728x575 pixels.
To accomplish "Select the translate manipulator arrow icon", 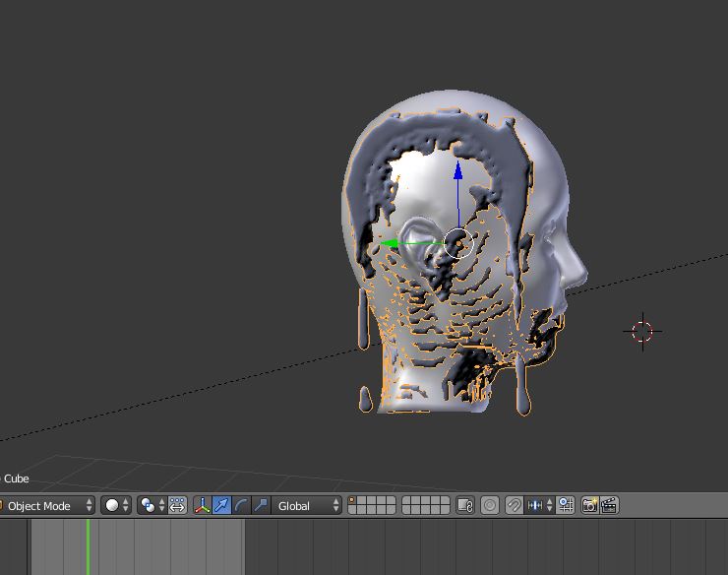I will (221, 505).
